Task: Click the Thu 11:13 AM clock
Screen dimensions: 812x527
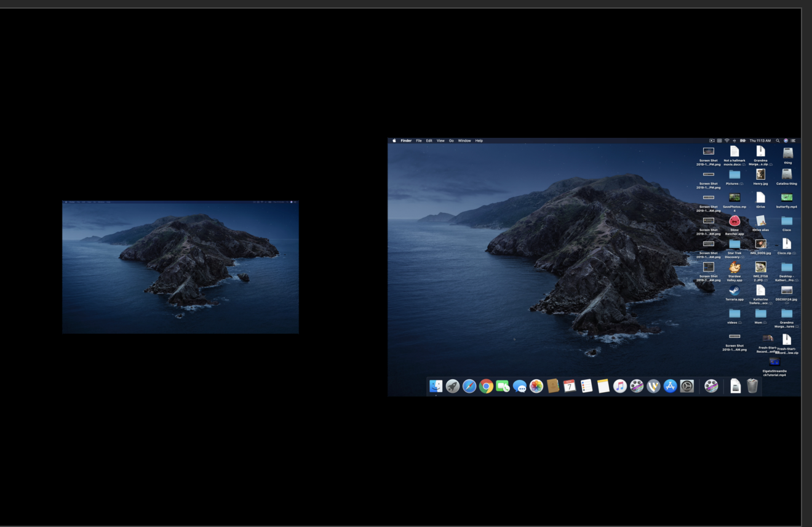Action: pyautogui.click(x=760, y=140)
